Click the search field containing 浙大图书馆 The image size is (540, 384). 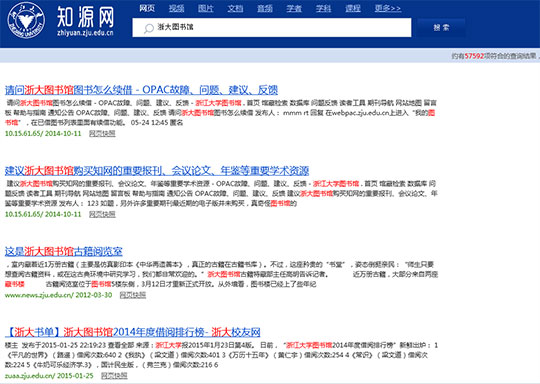pyautogui.click(x=272, y=28)
